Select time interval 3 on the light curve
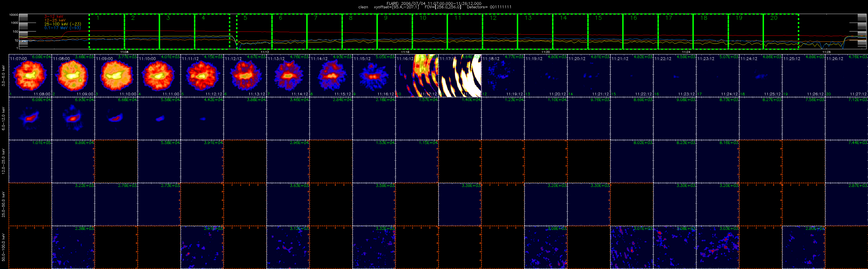This screenshot has height=269, width=868. (177, 31)
